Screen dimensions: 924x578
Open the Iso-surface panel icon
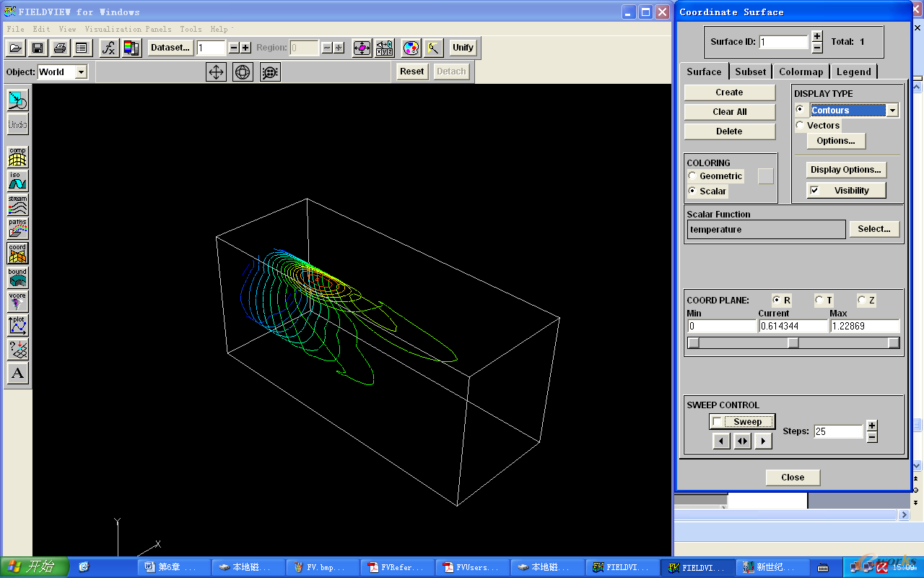click(17, 181)
